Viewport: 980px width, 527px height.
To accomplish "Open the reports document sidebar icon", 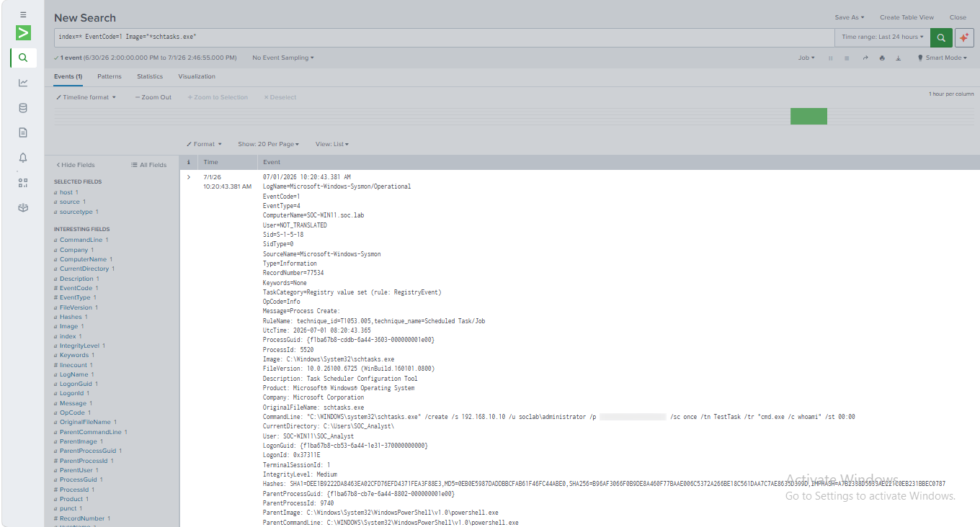I will click(x=23, y=132).
